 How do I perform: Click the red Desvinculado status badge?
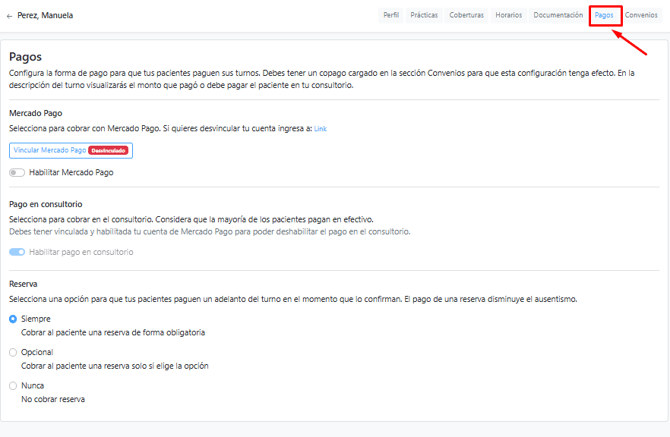108,150
